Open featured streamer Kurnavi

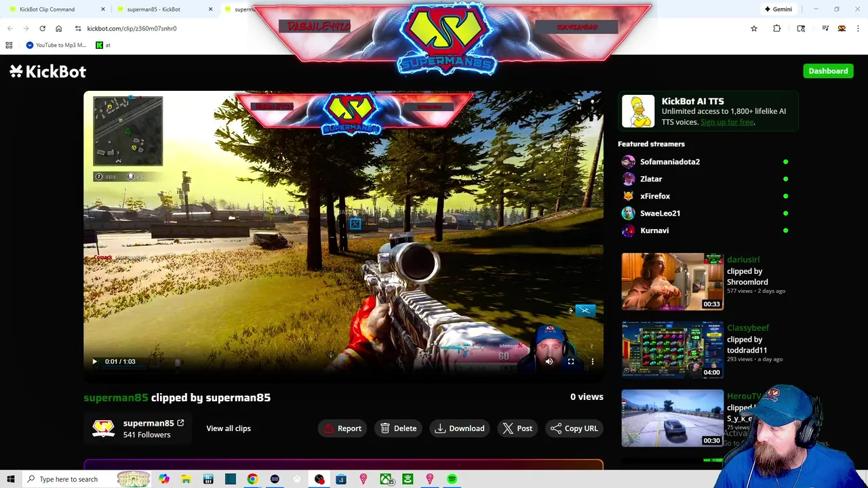tap(654, 230)
